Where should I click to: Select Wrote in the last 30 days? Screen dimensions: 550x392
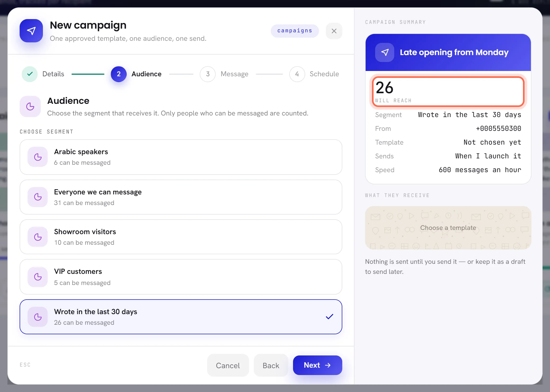pos(181,317)
